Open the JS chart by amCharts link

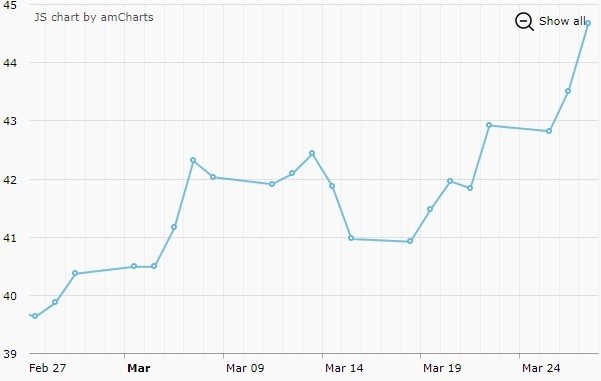coord(94,17)
